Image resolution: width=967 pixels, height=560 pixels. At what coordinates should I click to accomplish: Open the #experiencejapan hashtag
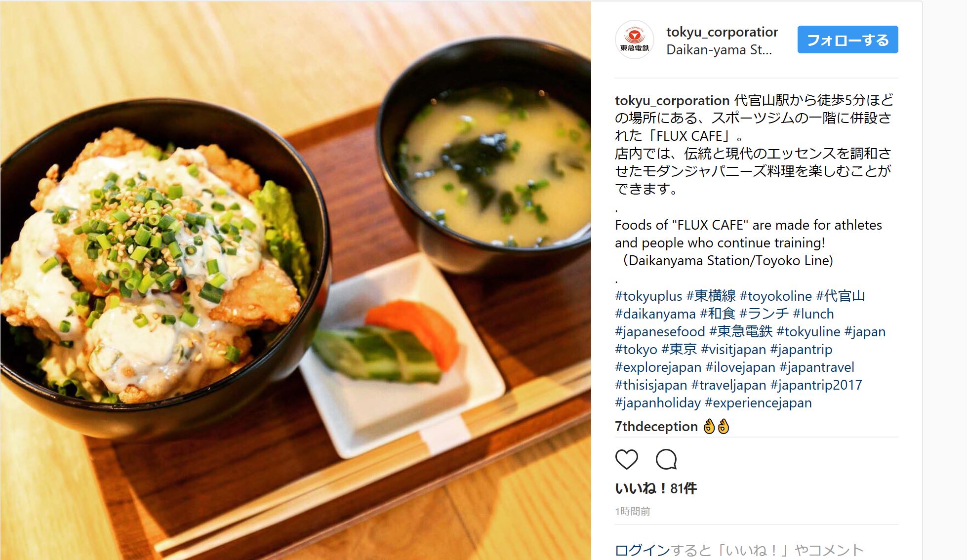(758, 402)
